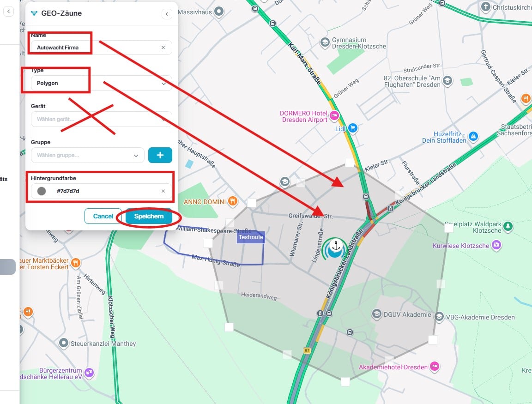This screenshot has width=532, height=404.
Task: Select the anchor vehicle marker on map
Action: 335,248
